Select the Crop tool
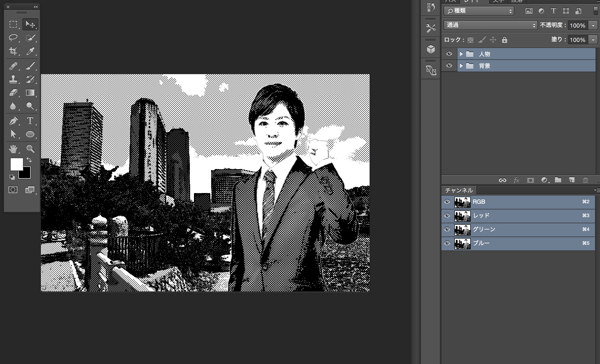600x364 pixels. click(x=13, y=51)
